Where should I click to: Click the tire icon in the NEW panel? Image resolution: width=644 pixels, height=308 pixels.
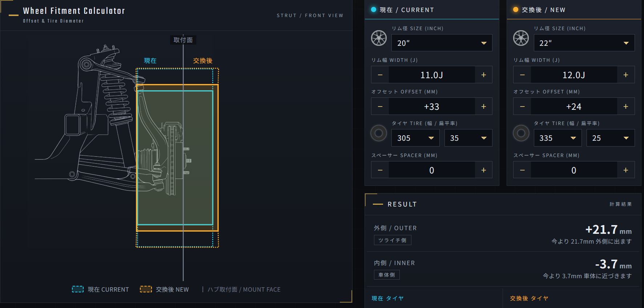pyautogui.click(x=521, y=133)
